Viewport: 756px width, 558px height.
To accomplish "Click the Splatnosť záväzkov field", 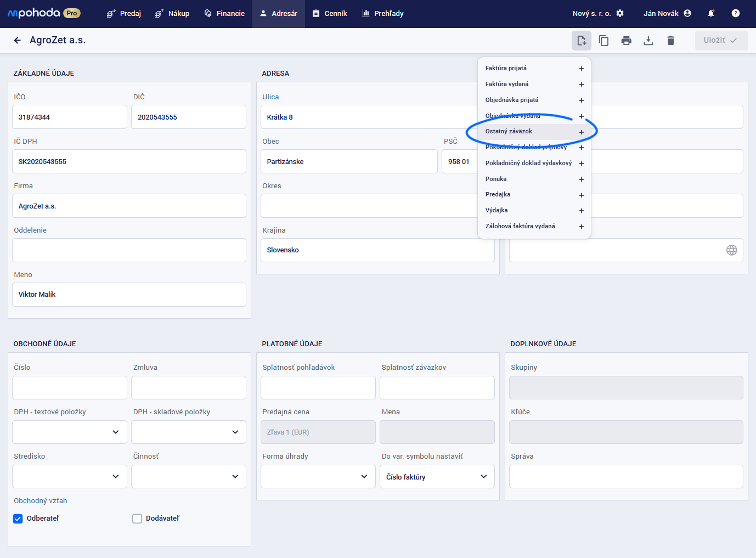I will tap(437, 387).
